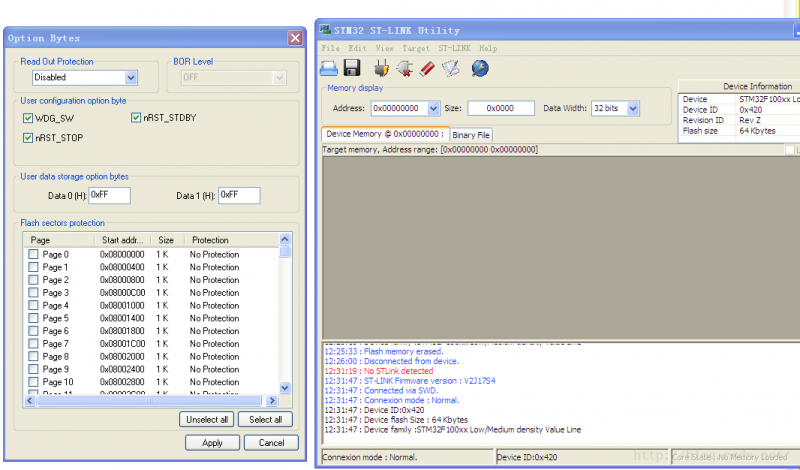Click the Save floppy disk icon
Viewport: 800px width, 470px height.
352,68
